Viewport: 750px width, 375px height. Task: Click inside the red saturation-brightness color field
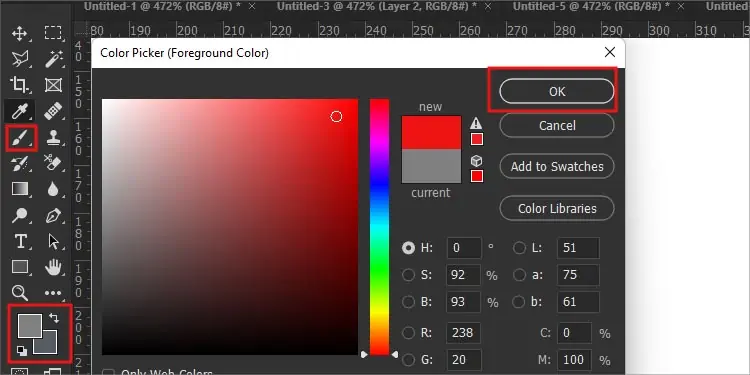tap(230, 227)
